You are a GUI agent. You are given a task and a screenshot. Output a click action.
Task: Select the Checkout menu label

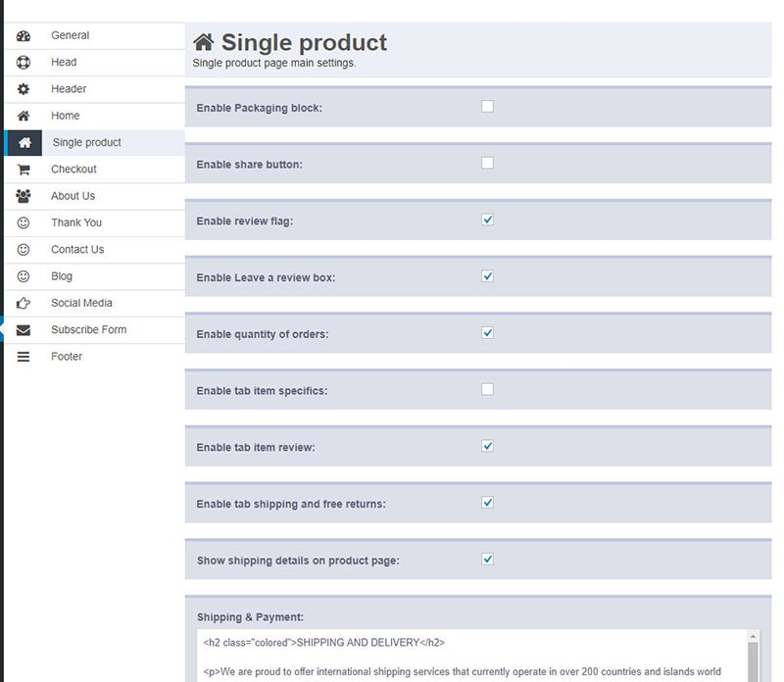point(73,170)
